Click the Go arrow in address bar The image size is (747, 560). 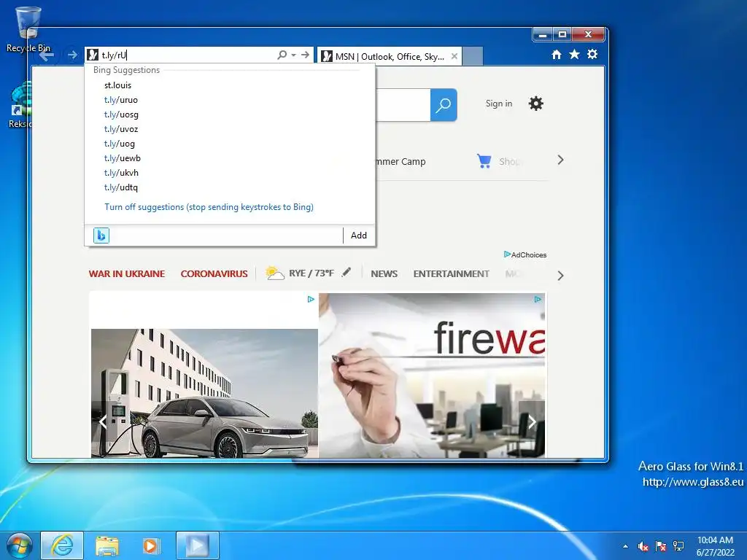coord(305,55)
